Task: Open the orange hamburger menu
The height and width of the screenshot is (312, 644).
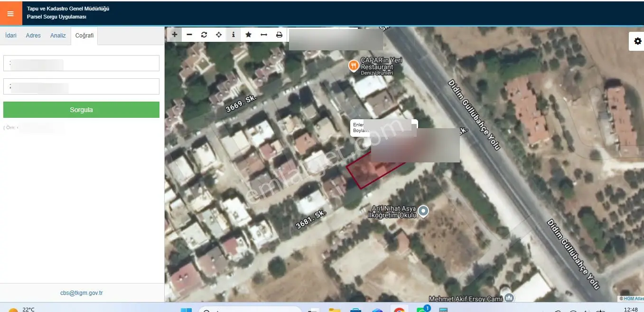Action: (x=10, y=13)
